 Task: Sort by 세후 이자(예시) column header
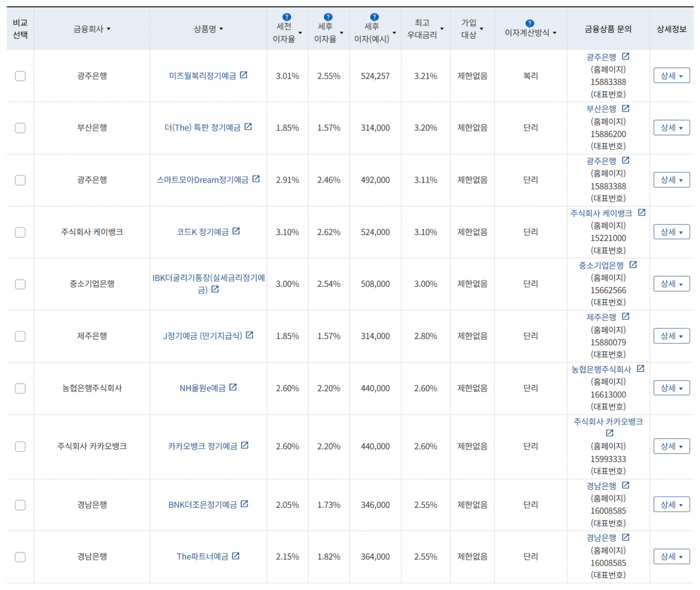pos(375,33)
